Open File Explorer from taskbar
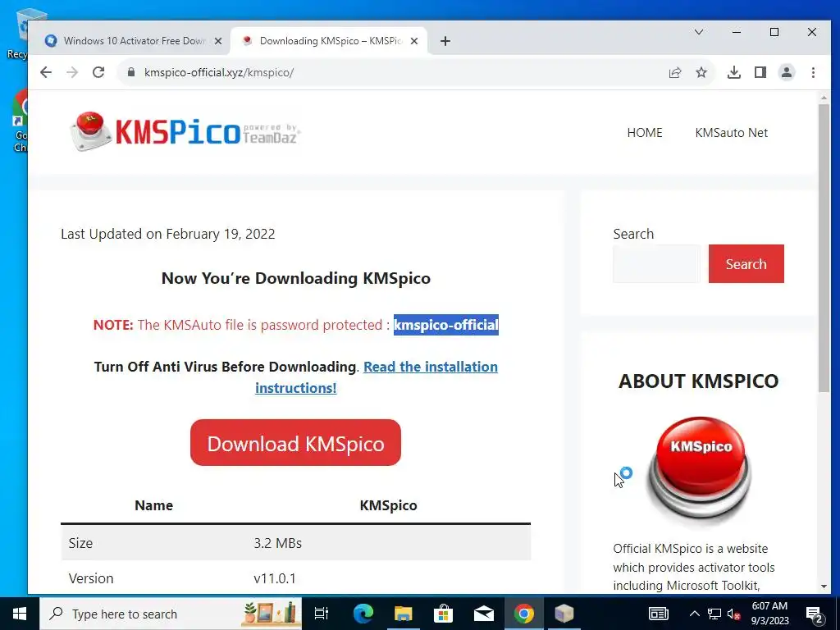Image resolution: width=840 pixels, height=630 pixels. (x=403, y=614)
